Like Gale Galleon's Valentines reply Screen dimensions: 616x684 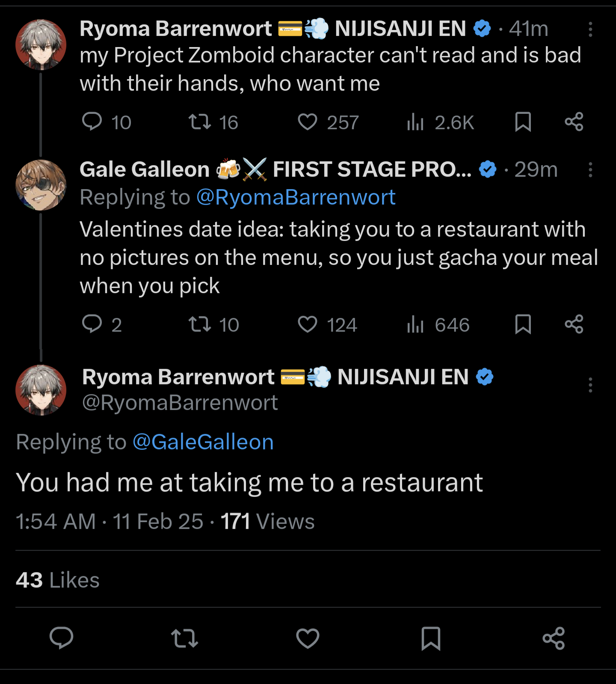pyautogui.click(x=308, y=324)
